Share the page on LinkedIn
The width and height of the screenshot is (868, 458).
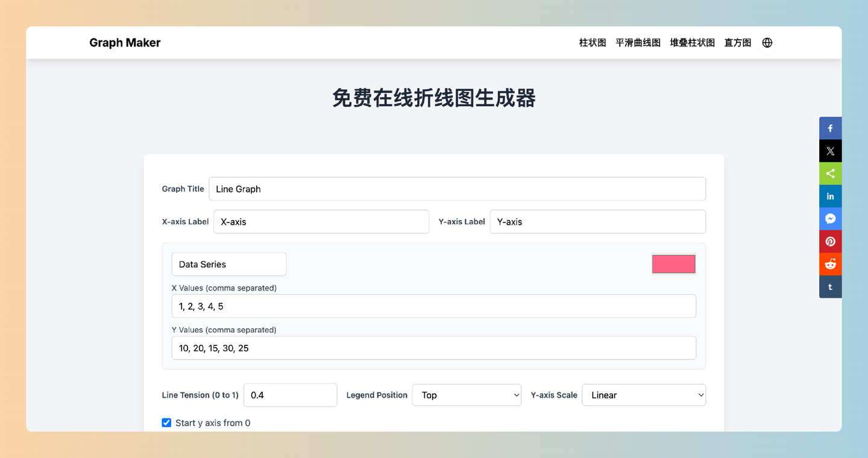830,196
